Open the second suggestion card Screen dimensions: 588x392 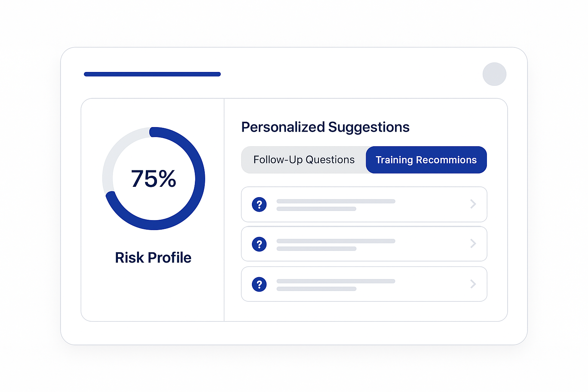364,244
